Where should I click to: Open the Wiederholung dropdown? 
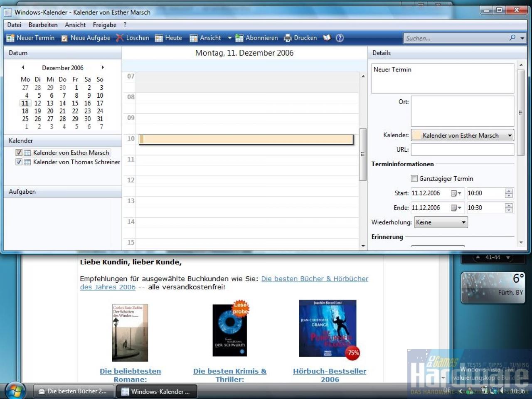coord(441,222)
